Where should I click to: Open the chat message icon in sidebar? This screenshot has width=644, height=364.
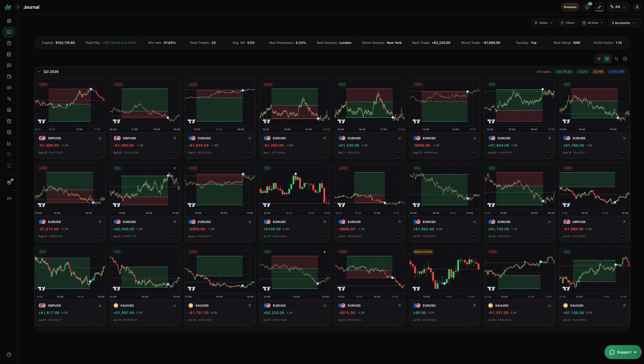(x=9, y=66)
